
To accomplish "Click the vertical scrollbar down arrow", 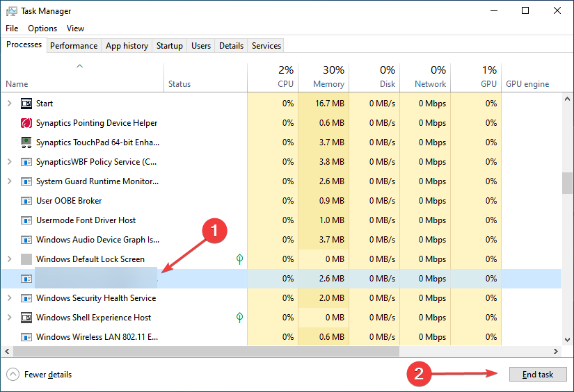I will click(x=568, y=340).
